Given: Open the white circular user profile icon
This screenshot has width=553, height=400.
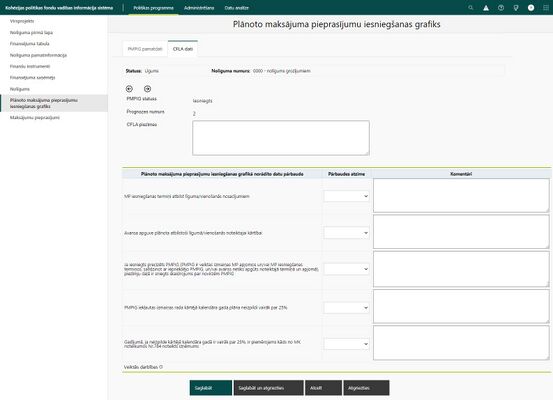Looking at the screenshot, I should pyautogui.click(x=531, y=7).
